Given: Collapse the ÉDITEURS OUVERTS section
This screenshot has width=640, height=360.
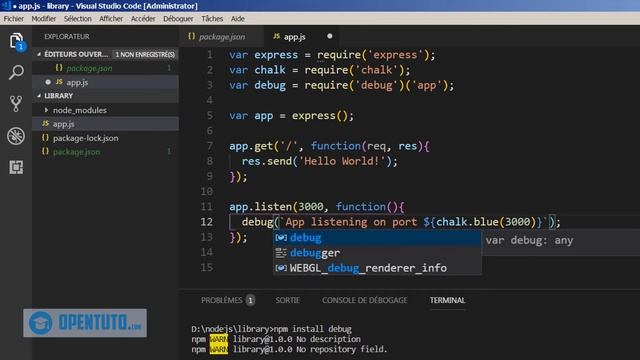Looking at the screenshot, I should pyautogui.click(x=39, y=54).
